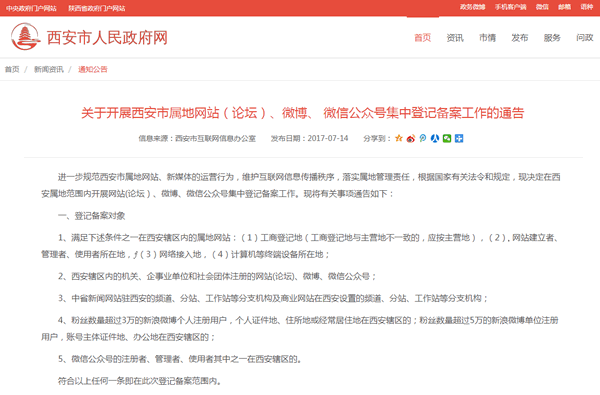Open 资讯 navigation menu
The width and height of the screenshot is (600, 395).
pyautogui.click(x=455, y=38)
